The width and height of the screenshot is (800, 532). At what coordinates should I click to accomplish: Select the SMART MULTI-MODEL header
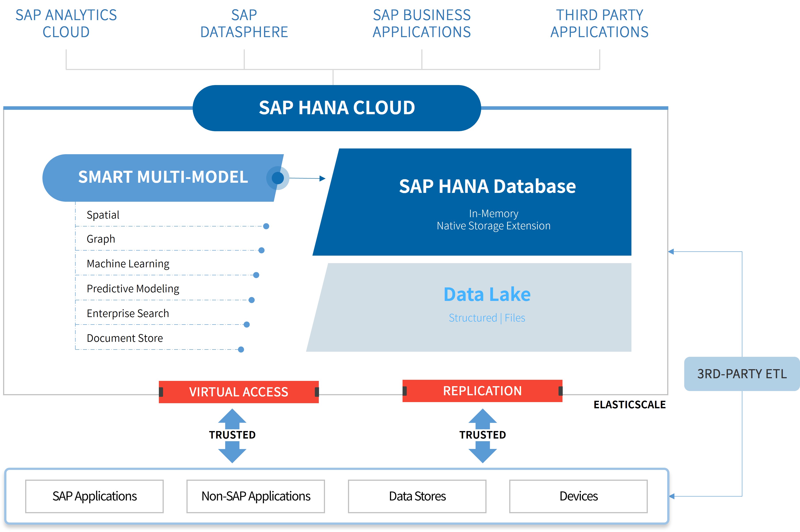click(163, 178)
